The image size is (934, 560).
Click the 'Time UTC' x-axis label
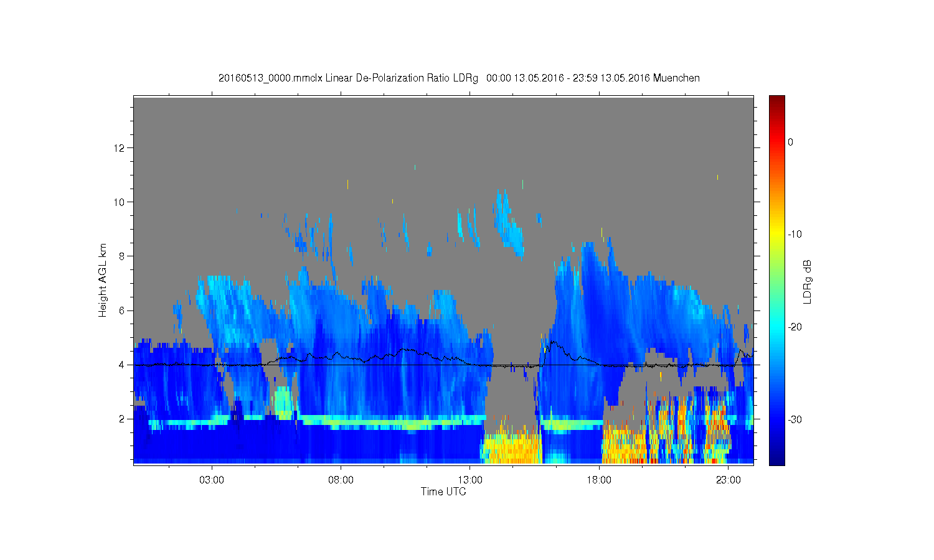[443, 492]
